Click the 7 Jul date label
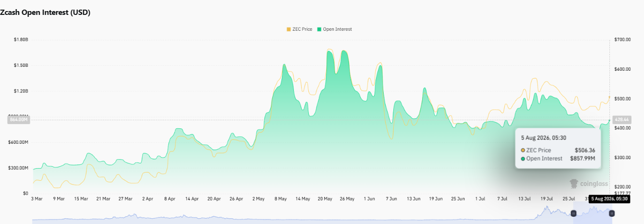644x224 pixels. point(502,199)
